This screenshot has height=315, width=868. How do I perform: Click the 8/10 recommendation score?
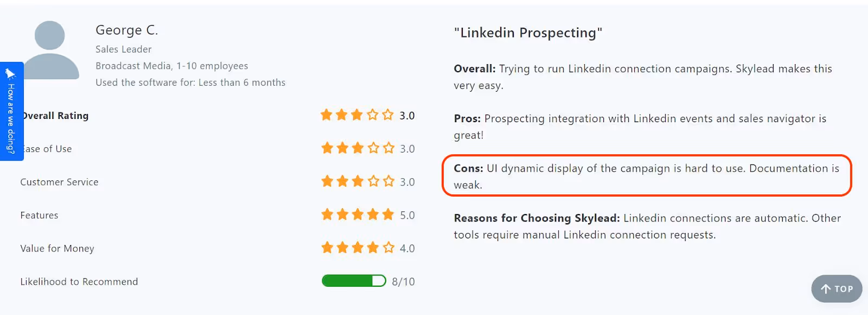coord(403,281)
